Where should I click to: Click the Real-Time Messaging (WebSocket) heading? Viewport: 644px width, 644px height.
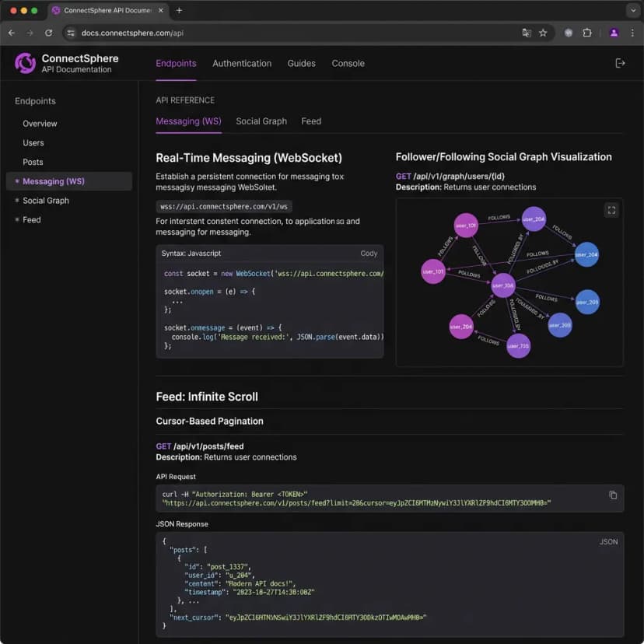pos(249,158)
